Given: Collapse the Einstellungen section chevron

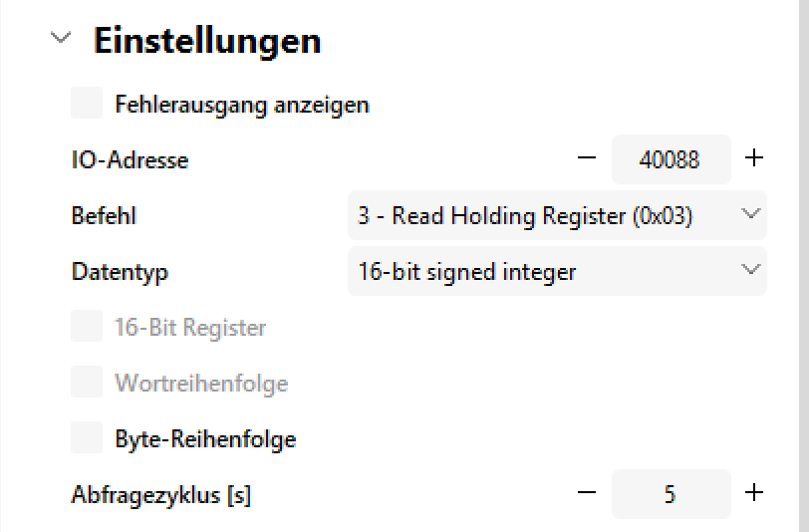Looking at the screenshot, I should point(61,39).
